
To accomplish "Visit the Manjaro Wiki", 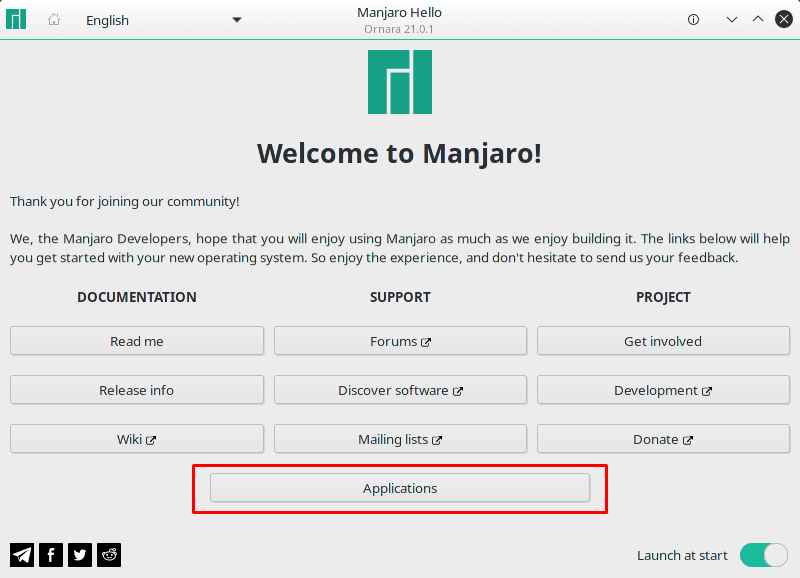I will (136, 439).
